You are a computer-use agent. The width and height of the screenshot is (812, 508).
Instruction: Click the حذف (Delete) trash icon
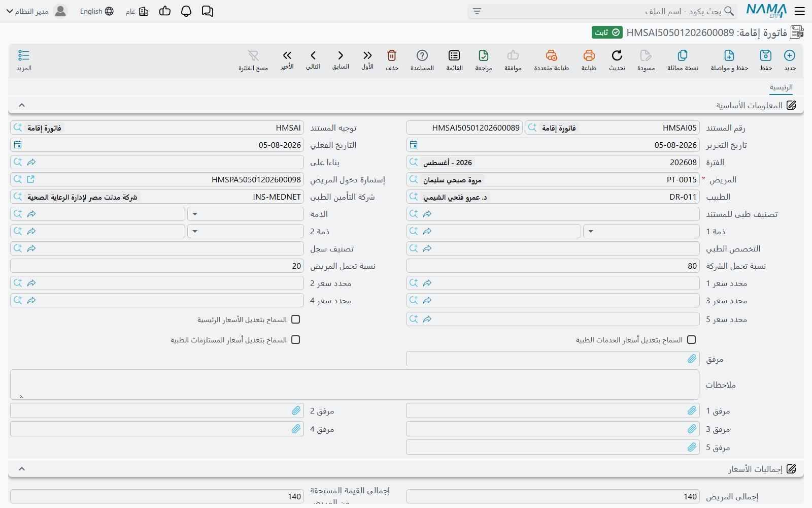(x=392, y=55)
